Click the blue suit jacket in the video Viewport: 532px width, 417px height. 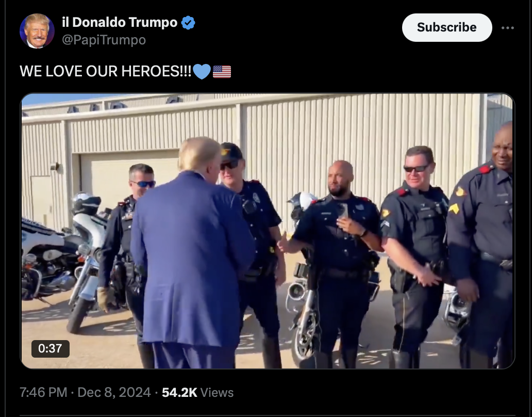click(x=192, y=258)
